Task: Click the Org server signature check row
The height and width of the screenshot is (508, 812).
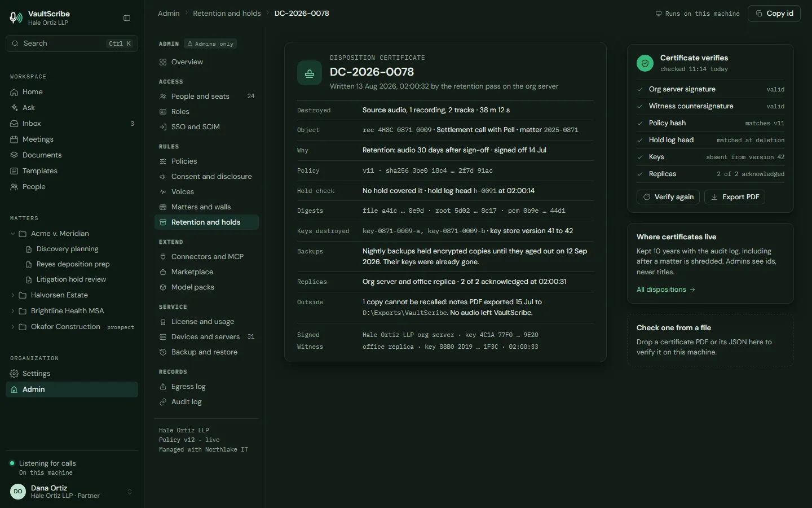Action: (x=710, y=89)
